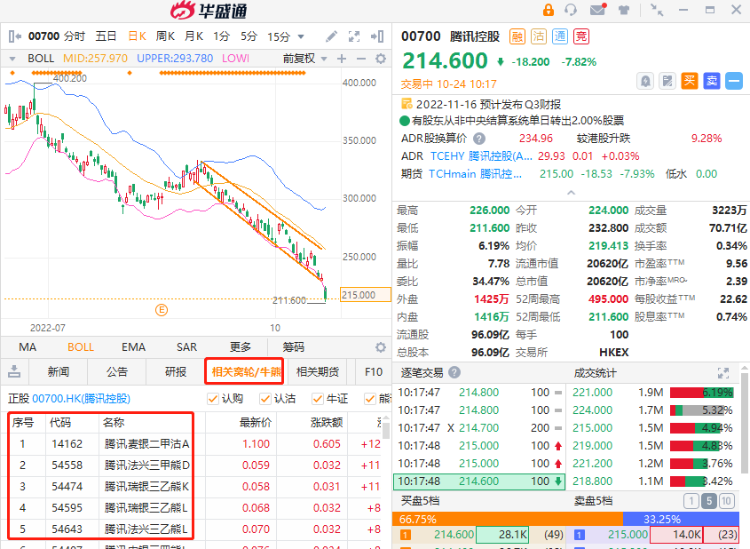Open the F10 company info tab

click(x=374, y=372)
